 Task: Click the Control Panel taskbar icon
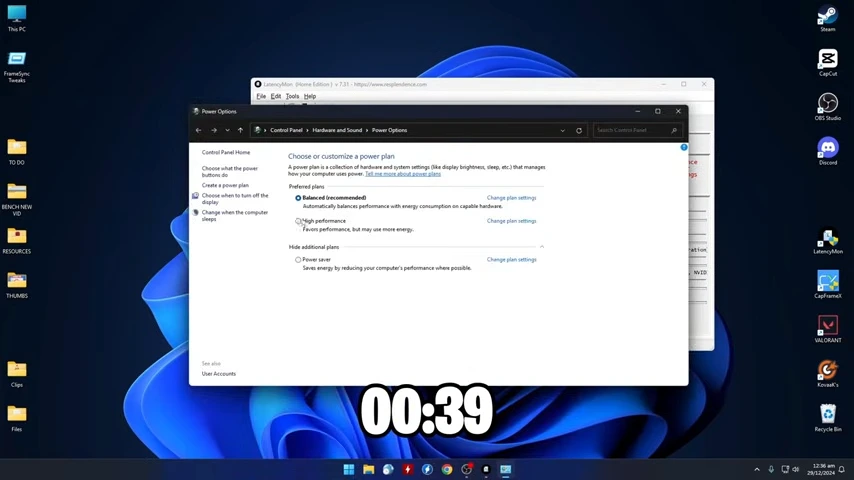pyautogui.click(x=505, y=469)
